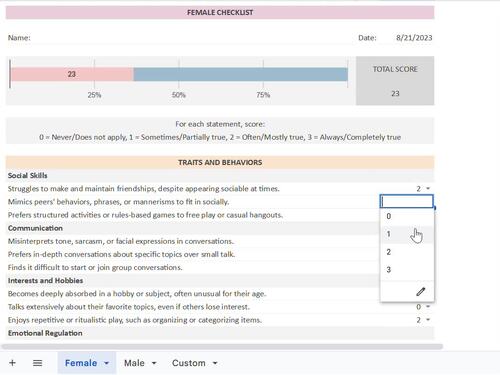The image size is (500, 375).
Task: Open the Male tab dropdown arrow
Action: coord(154,363)
